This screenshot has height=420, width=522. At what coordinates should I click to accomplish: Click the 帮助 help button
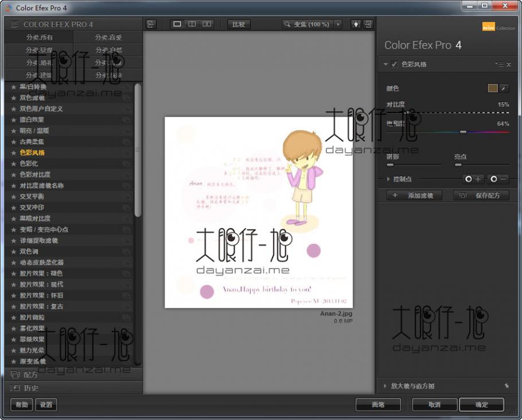coord(22,405)
